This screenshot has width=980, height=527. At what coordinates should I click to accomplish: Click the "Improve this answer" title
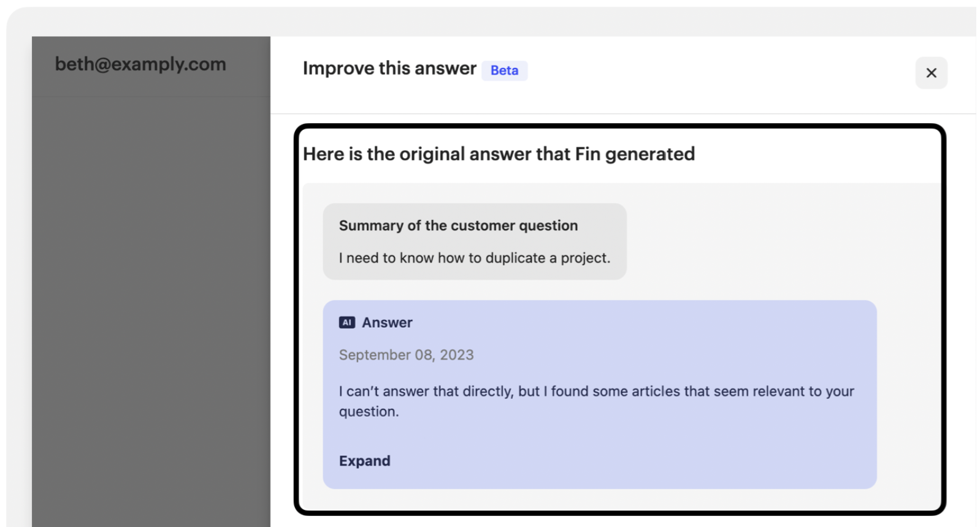(x=389, y=68)
